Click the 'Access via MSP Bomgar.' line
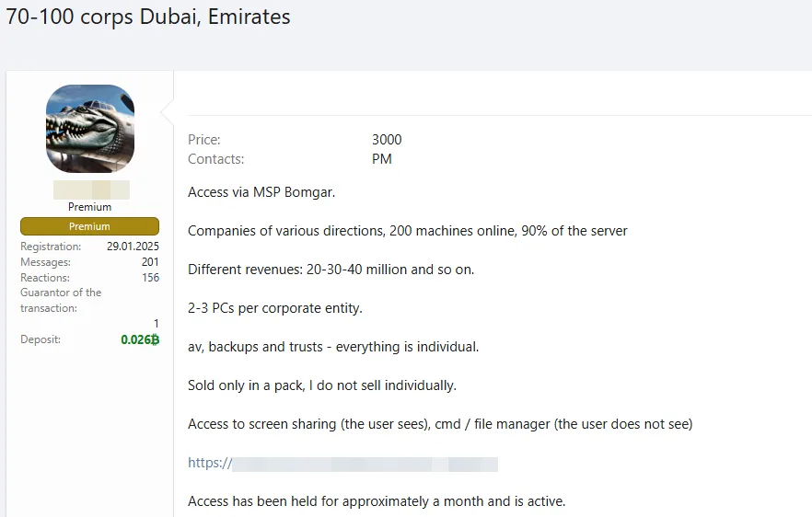 [261, 192]
